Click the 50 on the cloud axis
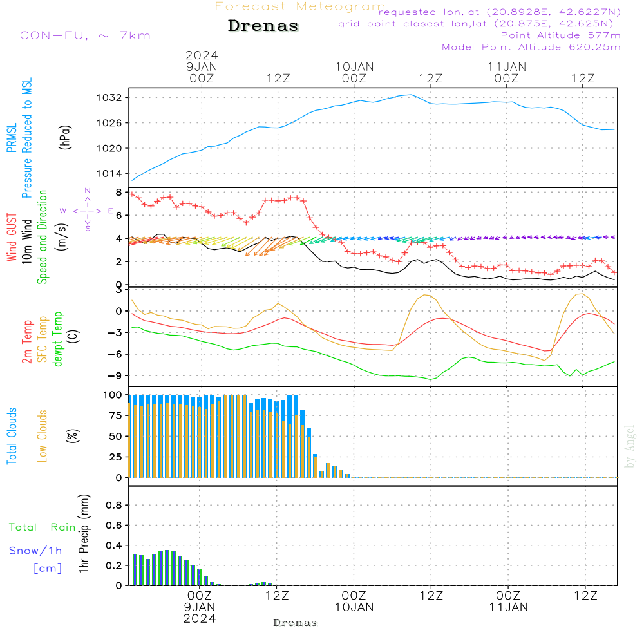The height and width of the screenshot is (644, 644). [116, 436]
